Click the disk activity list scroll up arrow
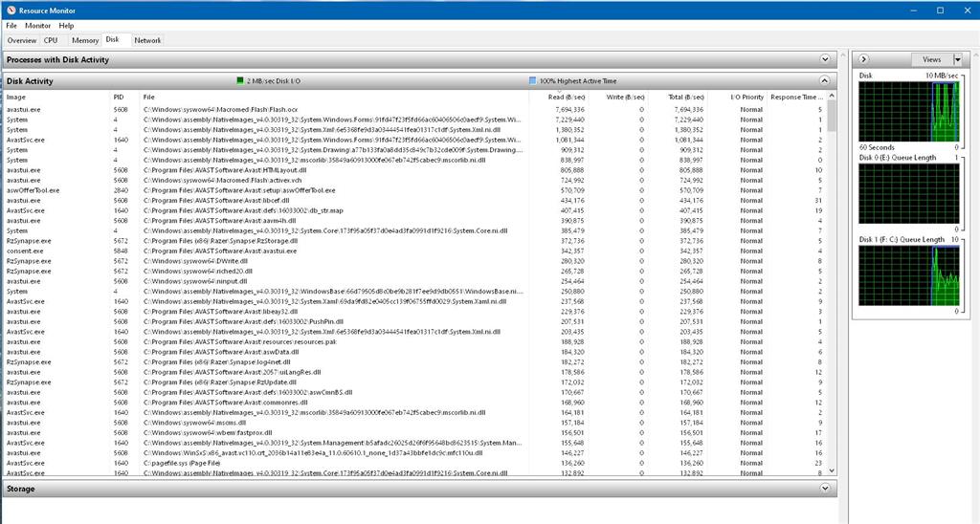Viewport: 980px width, 524px height. (x=832, y=97)
